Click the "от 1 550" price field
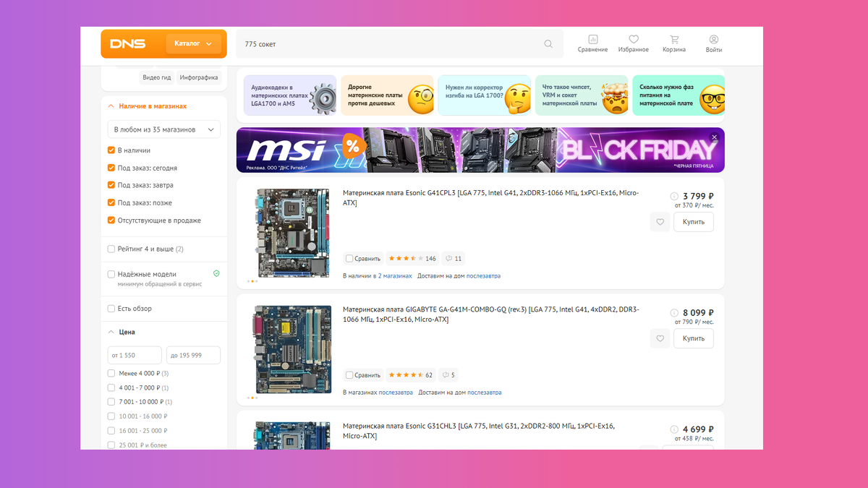 [x=135, y=355]
